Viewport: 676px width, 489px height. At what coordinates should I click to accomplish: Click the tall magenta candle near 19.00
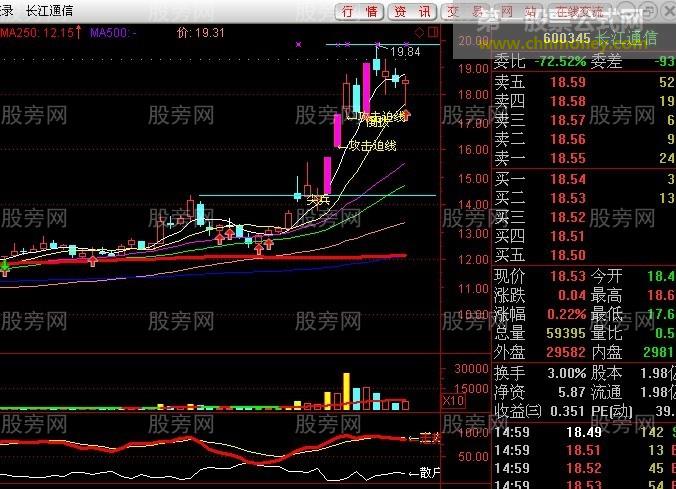pos(366,89)
